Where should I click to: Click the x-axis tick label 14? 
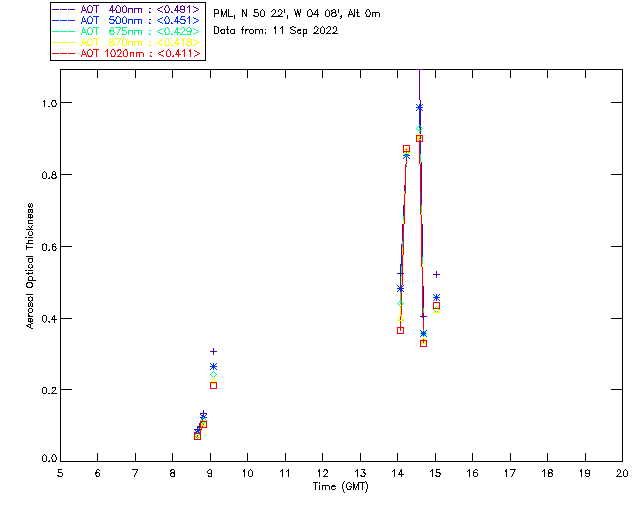coord(398,473)
